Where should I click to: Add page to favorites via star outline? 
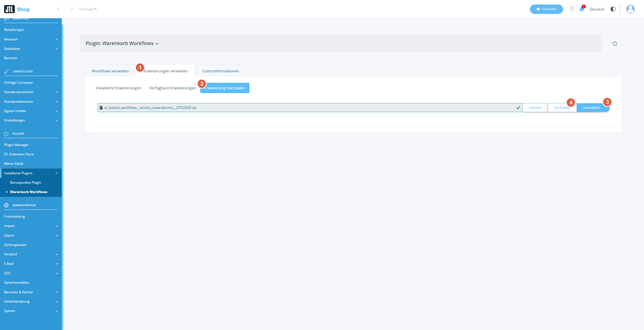615,44
